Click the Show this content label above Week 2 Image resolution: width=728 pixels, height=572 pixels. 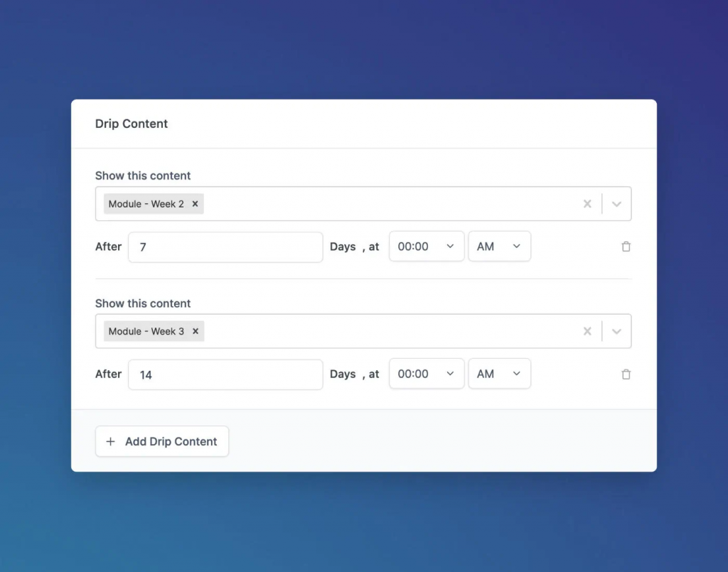(x=143, y=176)
